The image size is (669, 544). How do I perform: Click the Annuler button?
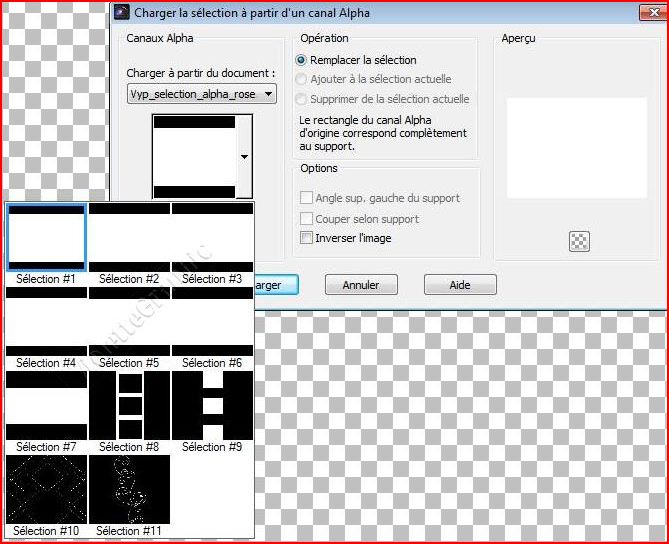[x=361, y=285]
